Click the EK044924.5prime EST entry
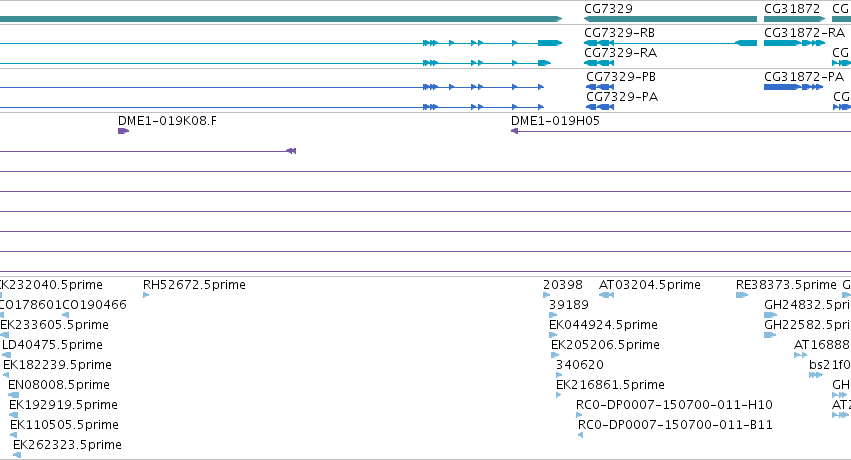This screenshot has width=851, height=460. pos(603,325)
